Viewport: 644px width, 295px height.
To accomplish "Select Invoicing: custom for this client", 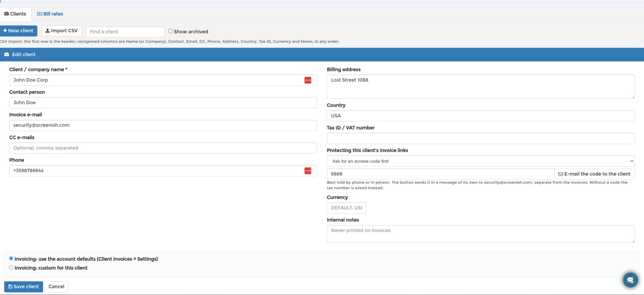I will pyautogui.click(x=11, y=267).
